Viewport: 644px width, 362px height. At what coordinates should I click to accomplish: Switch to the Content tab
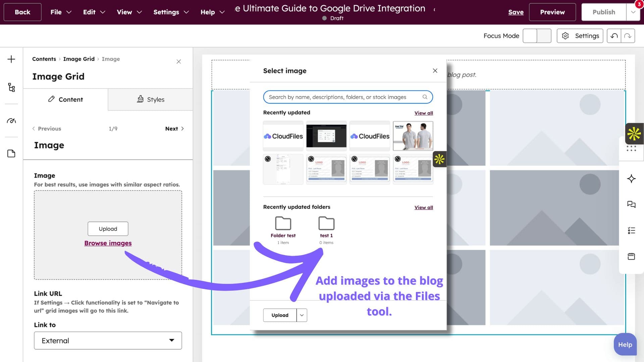(66, 99)
